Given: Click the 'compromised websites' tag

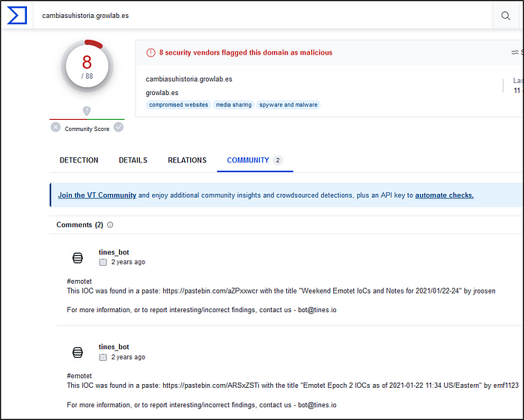Looking at the screenshot, I should click(x=178, y=105).
